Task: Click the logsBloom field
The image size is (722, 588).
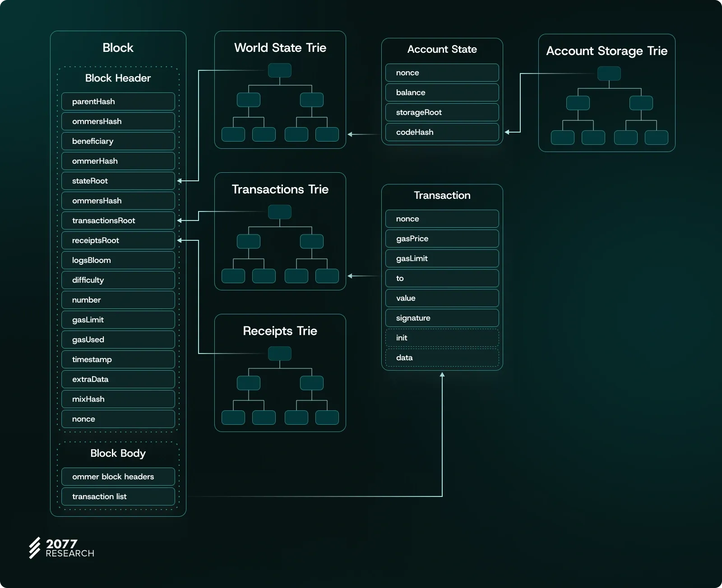Action: (118, 260)
